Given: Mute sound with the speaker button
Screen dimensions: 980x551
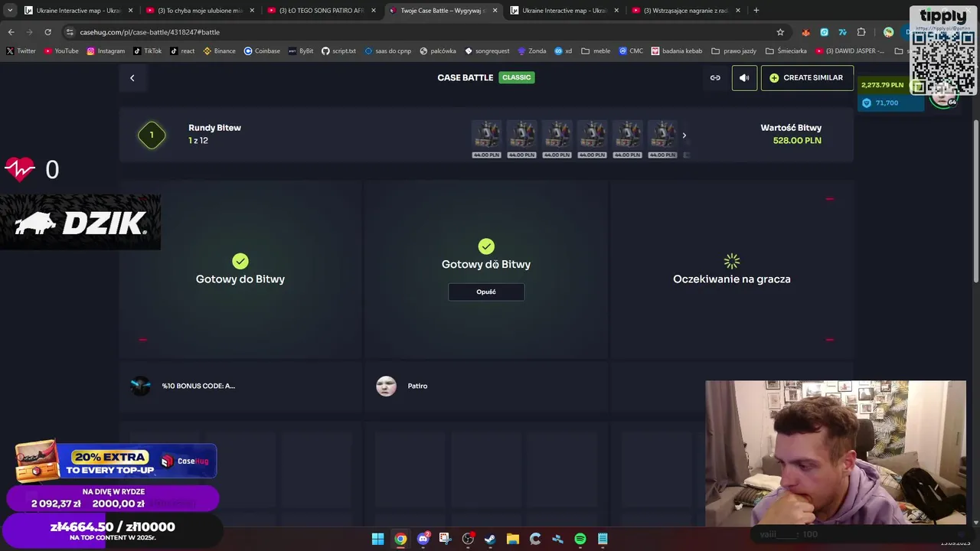Looking at the screenshot, I should point(744,78).
